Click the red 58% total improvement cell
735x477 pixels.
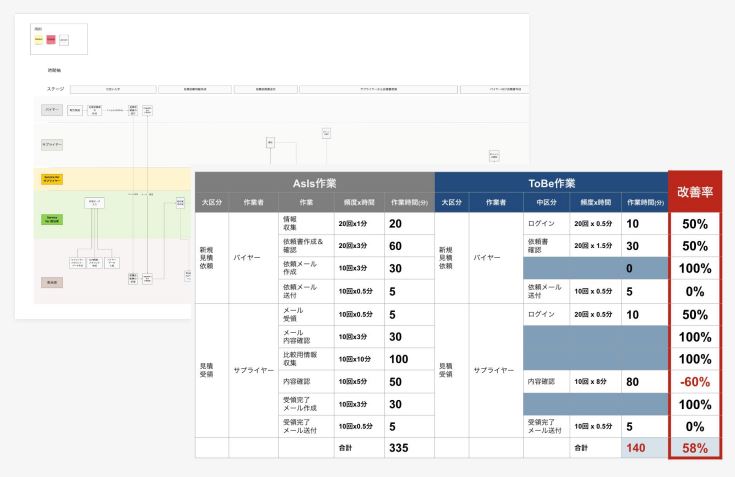(695, 448)
